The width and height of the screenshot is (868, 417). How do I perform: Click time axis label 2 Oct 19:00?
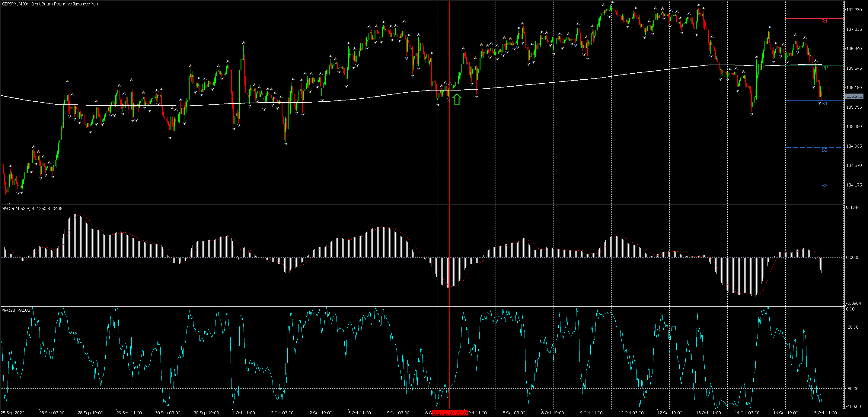(x=321, y=413)
